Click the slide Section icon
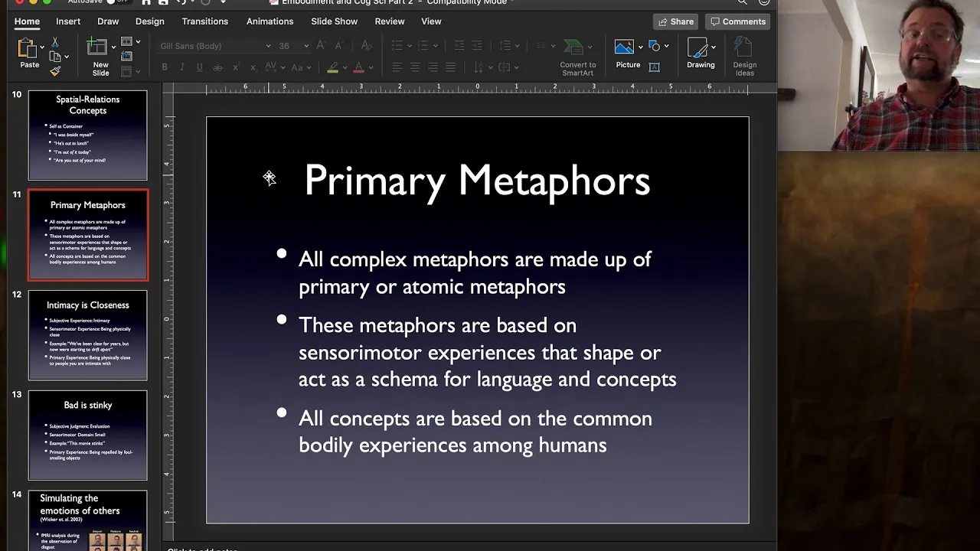980x551 pixels. tap(126, 71)
